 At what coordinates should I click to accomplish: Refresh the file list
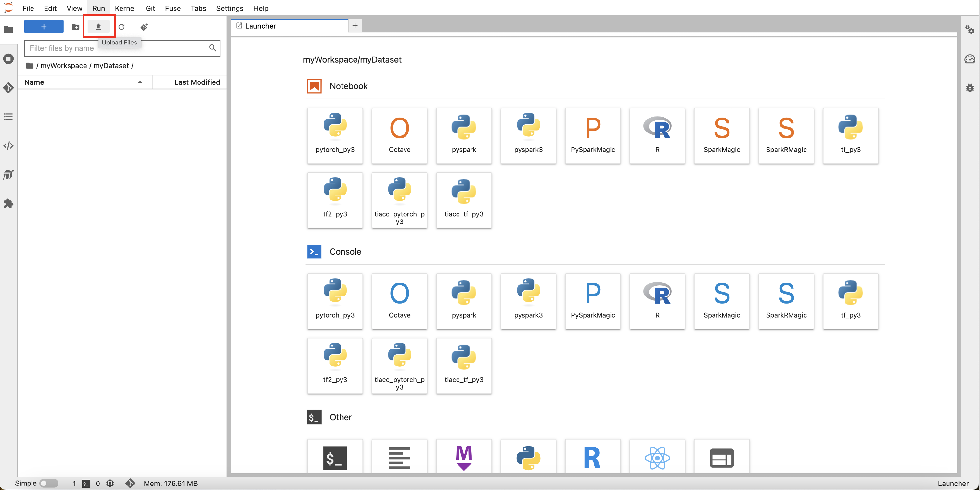pos(121,27)
